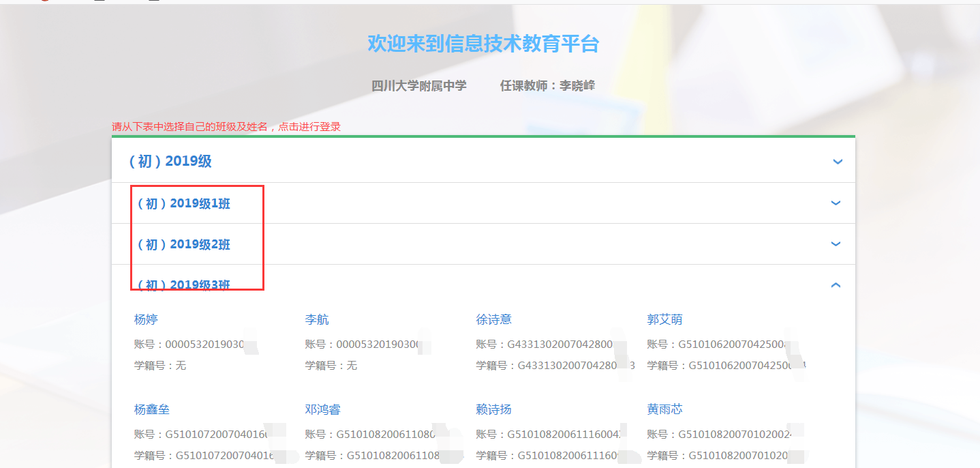Collapse the 2019级3班 student list chevron
This screenshot has width=980, height=468.
tap(836, 285)
